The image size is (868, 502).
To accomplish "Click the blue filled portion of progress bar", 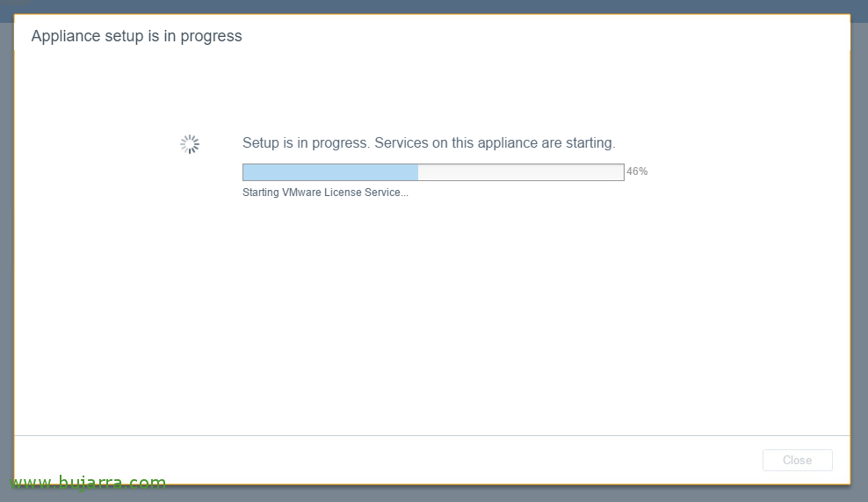I will 330,172.
